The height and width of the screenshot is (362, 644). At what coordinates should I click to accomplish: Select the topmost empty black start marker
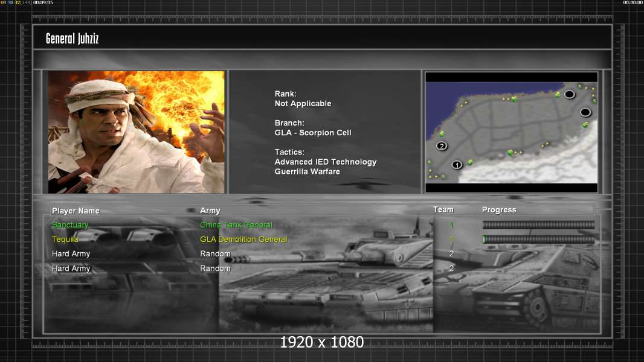569,94
